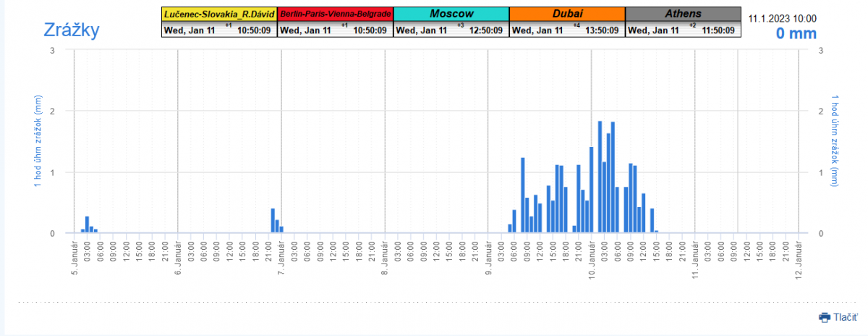This screenshot has height=336, width=868.
Task: Click the tallest bar just after 10. Január
Action: (600, 177)
